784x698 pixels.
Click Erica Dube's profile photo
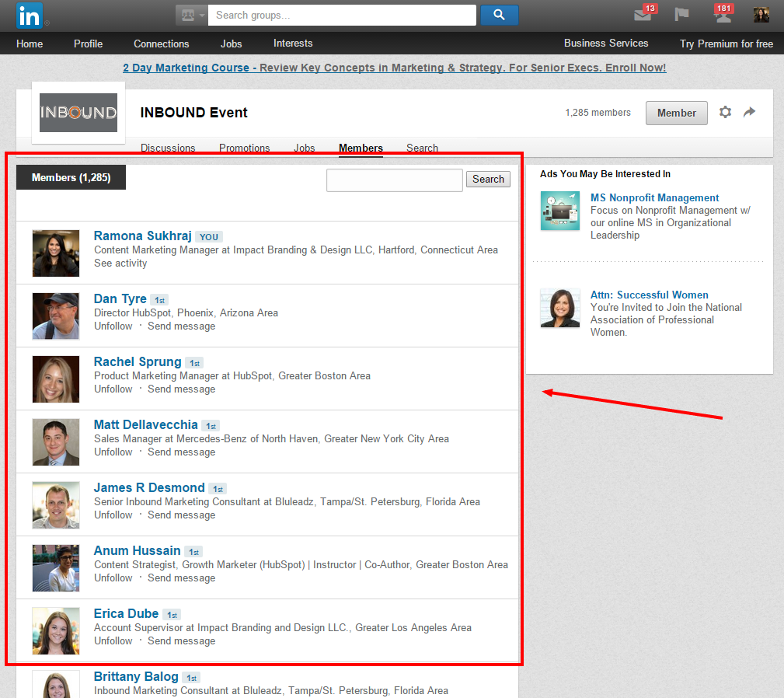[x=56, y=631]
